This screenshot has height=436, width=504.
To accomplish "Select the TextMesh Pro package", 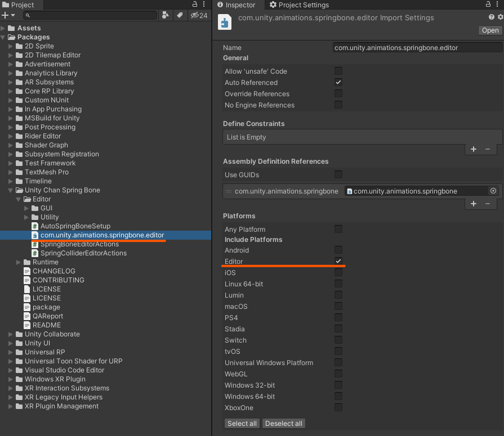I will point(42,172).
